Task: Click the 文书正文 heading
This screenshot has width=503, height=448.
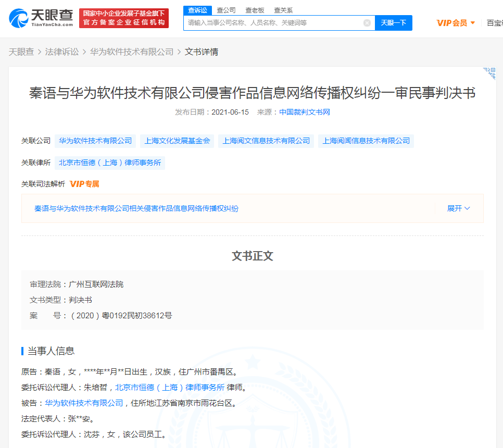Action: pos(252,256)
